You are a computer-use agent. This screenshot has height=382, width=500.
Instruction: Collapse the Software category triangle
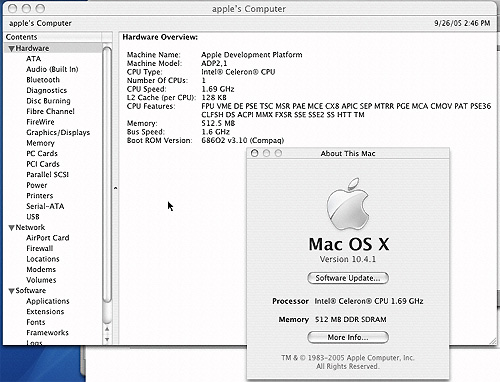click(x=11, y=291)
